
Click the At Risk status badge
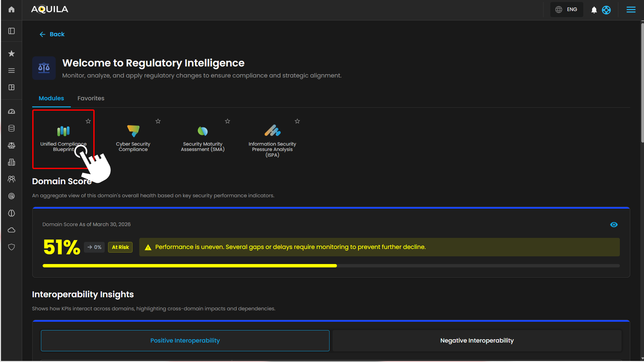120,247
